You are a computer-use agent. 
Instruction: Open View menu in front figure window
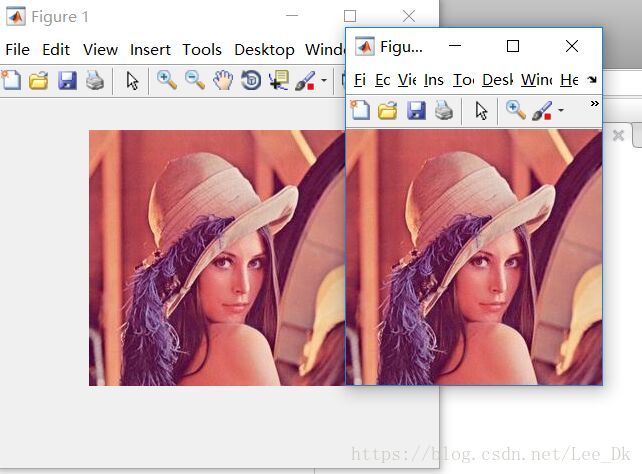[x=407, y=79]
